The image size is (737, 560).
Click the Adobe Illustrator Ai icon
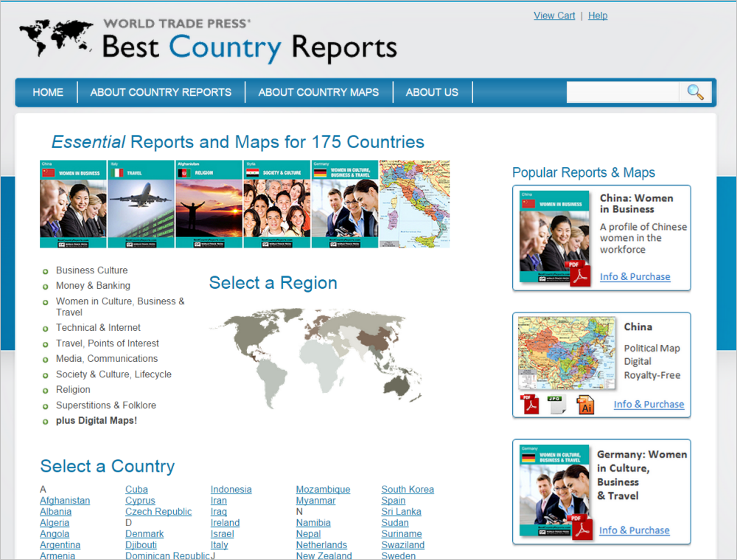(x=585, y=405)
